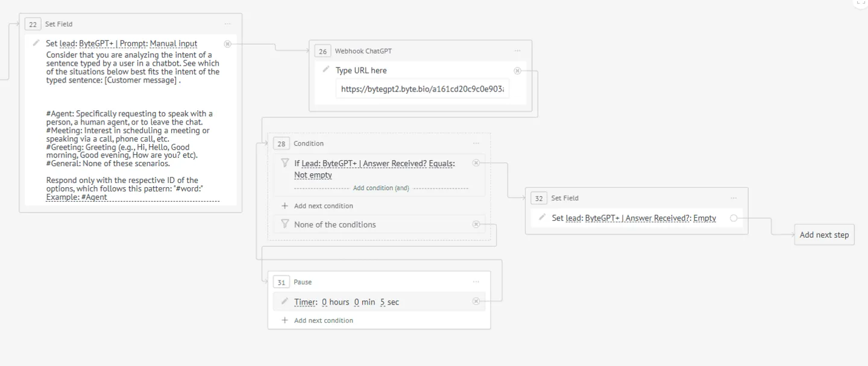Screen dimensions: 868x366
Task: Click the output connector of step 22 Set Field
Action: tap(227, 43)
